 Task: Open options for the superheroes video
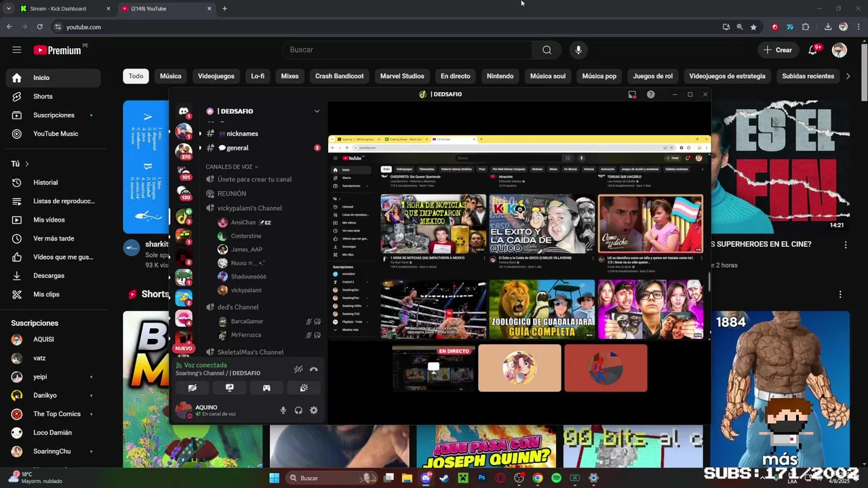pyautogui.click(x=846, y=245)
